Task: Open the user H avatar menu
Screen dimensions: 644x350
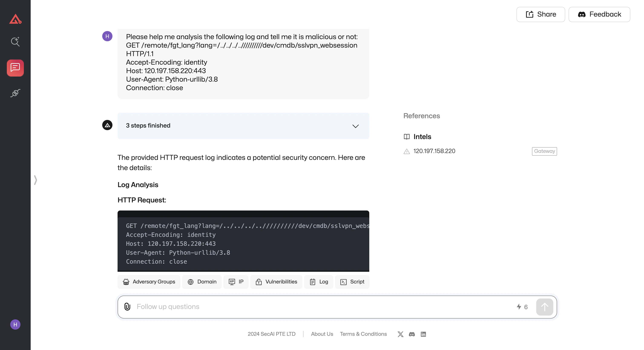Action: (x=15, y=324)
